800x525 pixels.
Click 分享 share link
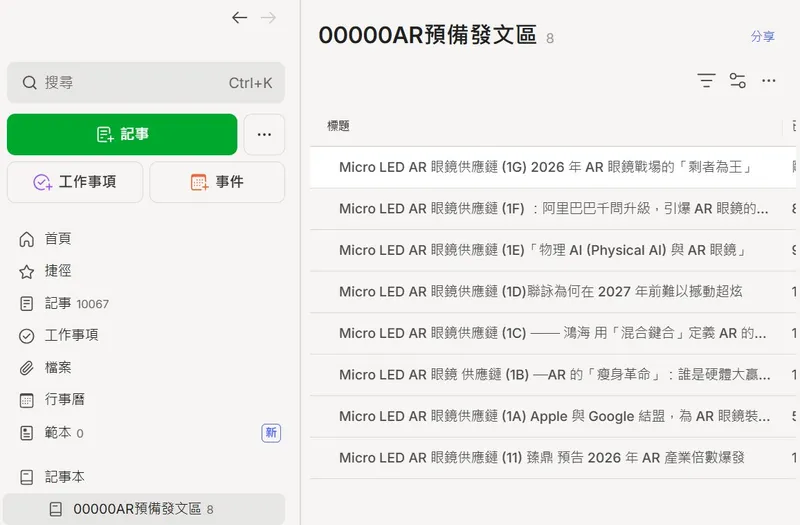(x=763, y=36)
